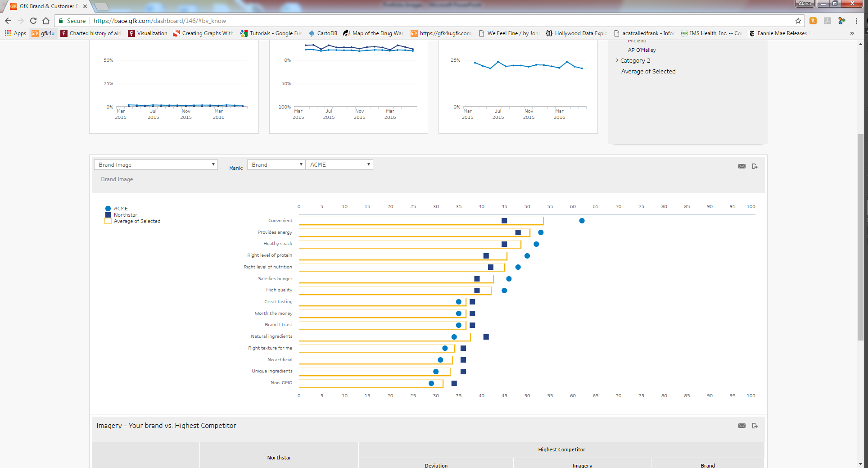Image resolution: width=868 pixels, height=468 pixels.
Task: Open the Brand Image metric dropdown
Action: click(156, 165)
